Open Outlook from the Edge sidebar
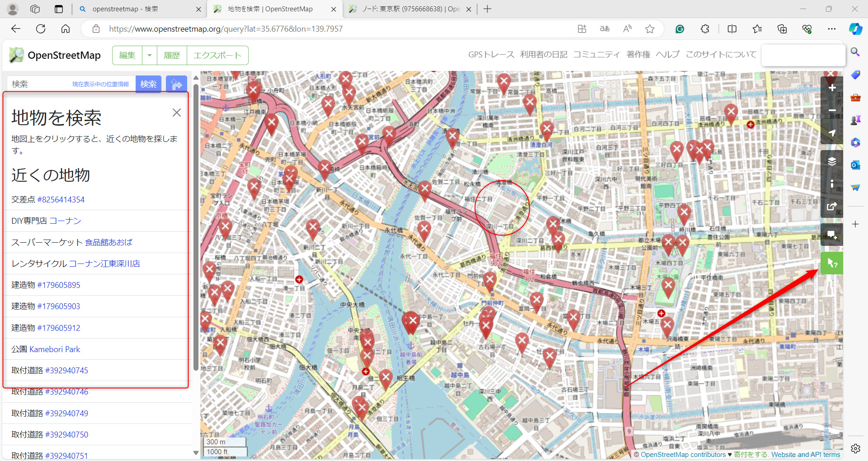Screen dimensions: 868x461 (x=855, y=165)
